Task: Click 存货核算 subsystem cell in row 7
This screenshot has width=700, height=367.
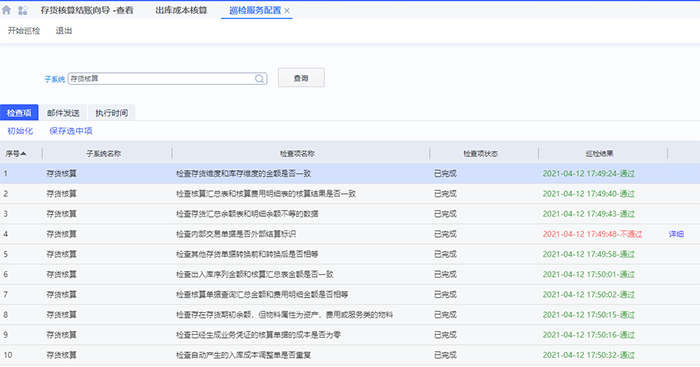Action: click(62, 294)
